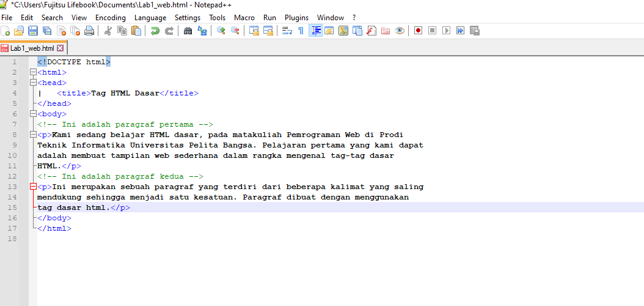Toggle show all characters pilcrow icon
644x306 pixels.
coord(301,31)
